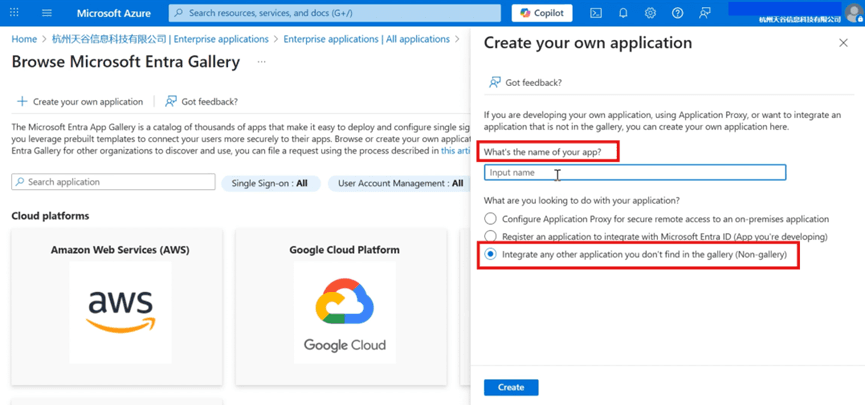
Task: Open the notifications bell
Action: pyautogui.click(x=623, y=13)
